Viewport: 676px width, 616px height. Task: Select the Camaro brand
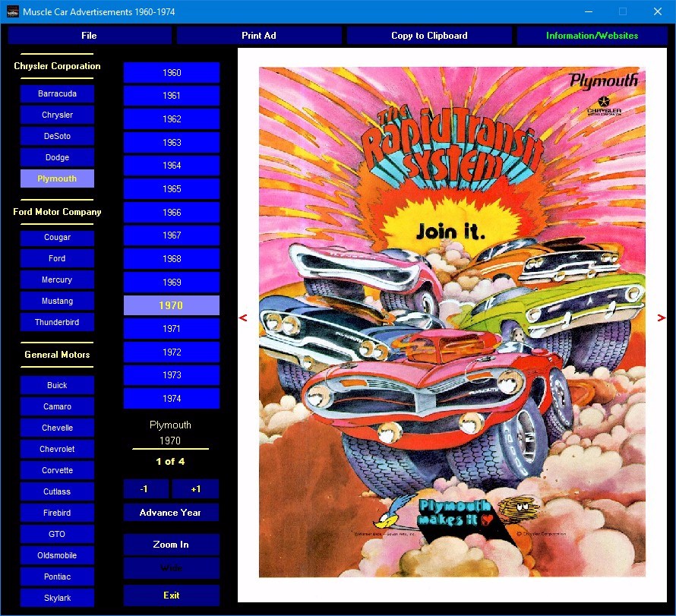click(x=57, y=406)
